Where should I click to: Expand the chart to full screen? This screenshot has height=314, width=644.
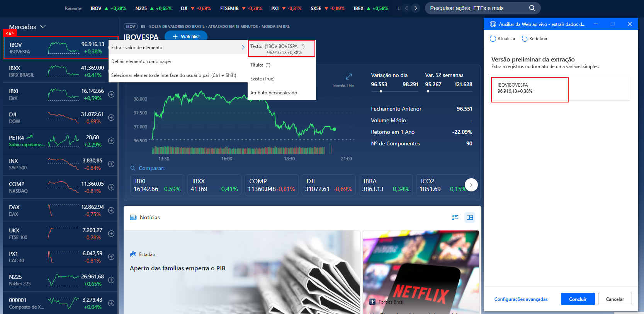348,77
